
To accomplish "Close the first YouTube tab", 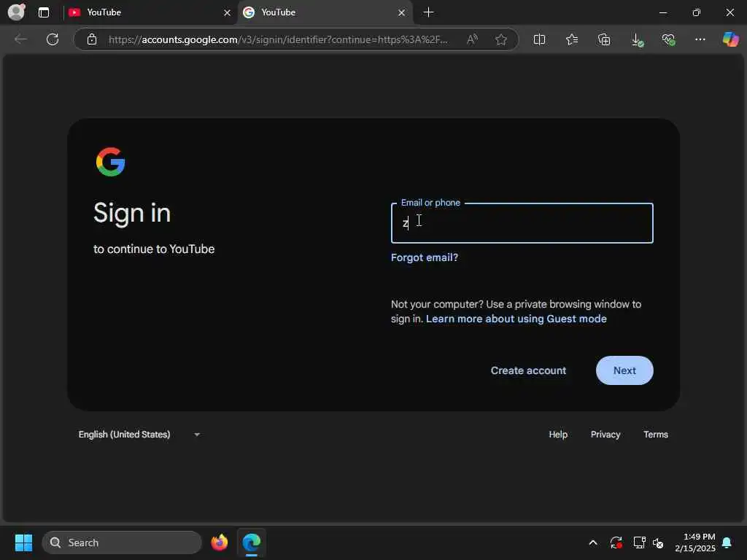I will tap(228, 13).
